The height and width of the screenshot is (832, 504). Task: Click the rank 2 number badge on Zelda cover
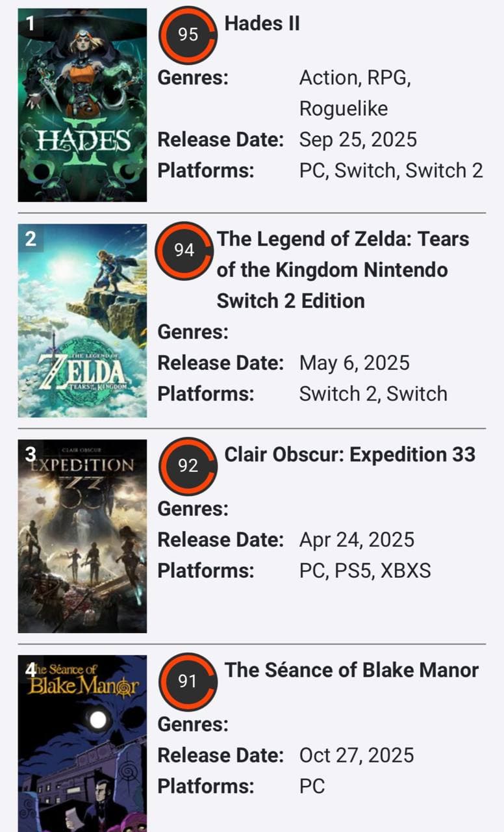(31, 239)
